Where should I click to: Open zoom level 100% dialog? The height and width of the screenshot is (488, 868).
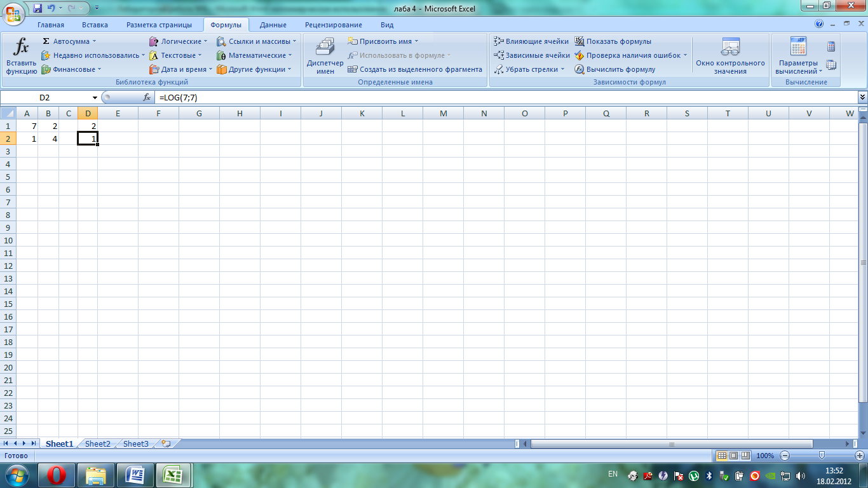(x=765, y=456)
